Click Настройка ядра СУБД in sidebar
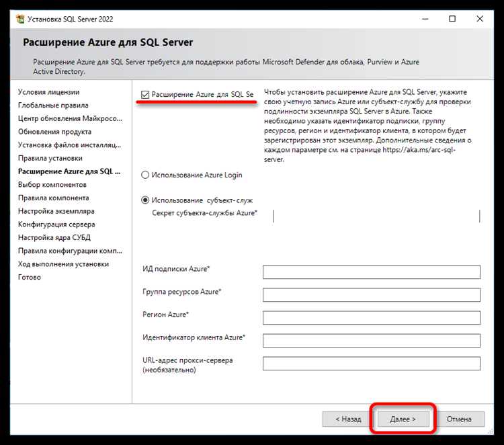The width and height of the screenshot is (504, 445). [54, 237]
